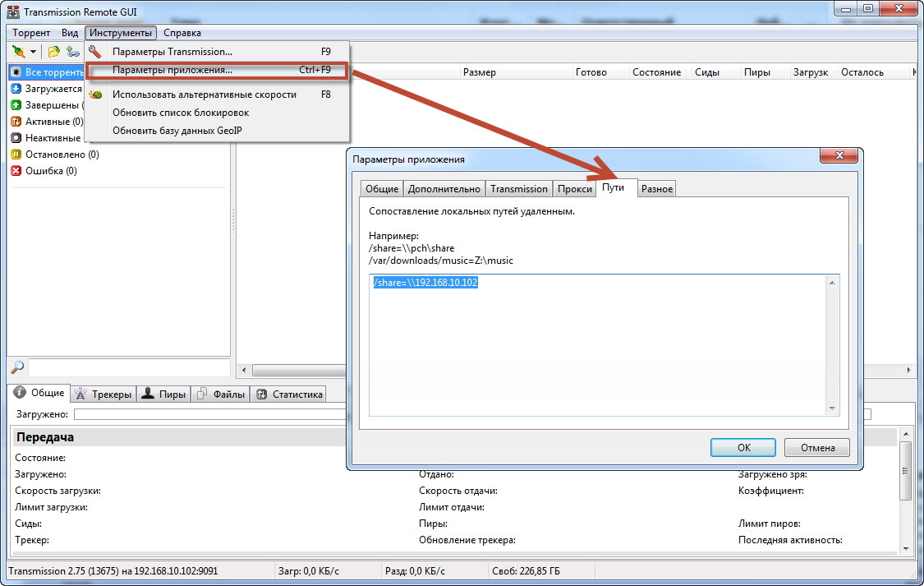Screen dimensions: 924x586
Task: Click torrent list horizontal scrollbar right arrow
Action: tap(908, 370)
